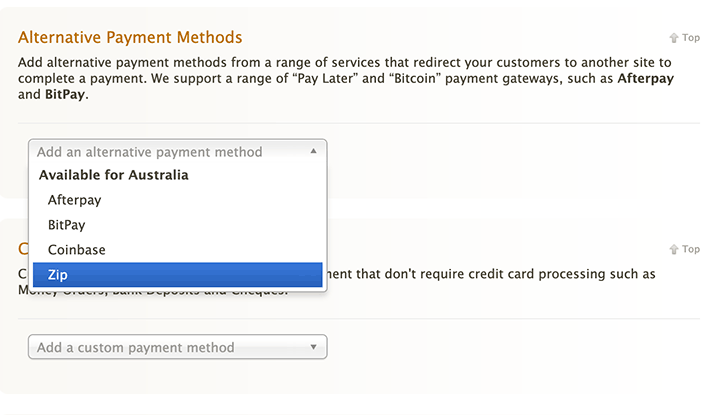The width and height of the screenshot is (728, 415).
Task: Click the 'Available for Australia' group header
Action: click(x=113, y=175)
